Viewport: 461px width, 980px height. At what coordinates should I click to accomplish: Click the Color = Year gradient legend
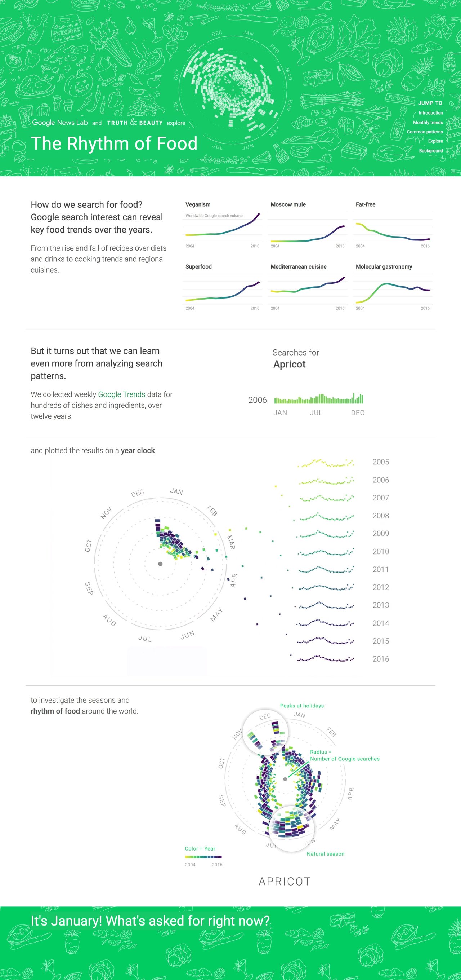point(203,857)
